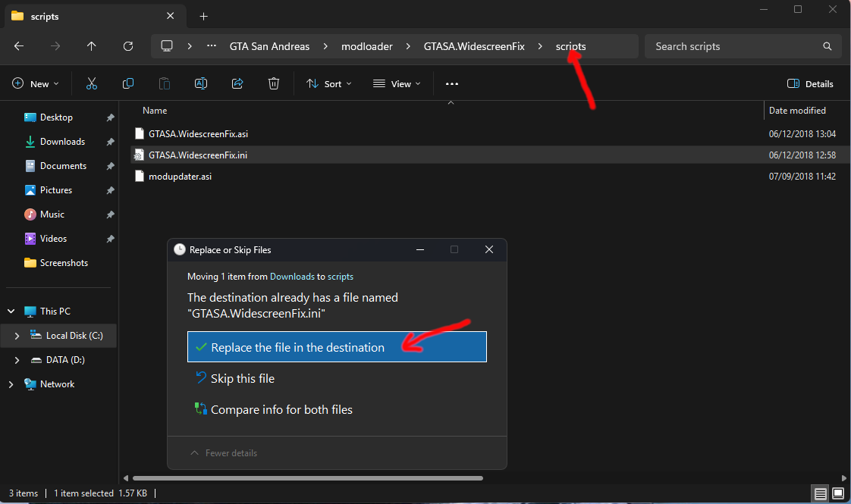
Task: Click the search magnifier icon
Action: (827, 47)
